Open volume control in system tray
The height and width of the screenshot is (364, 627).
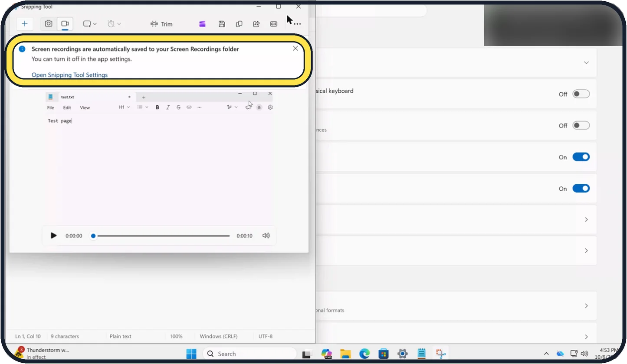click(584, 354)
